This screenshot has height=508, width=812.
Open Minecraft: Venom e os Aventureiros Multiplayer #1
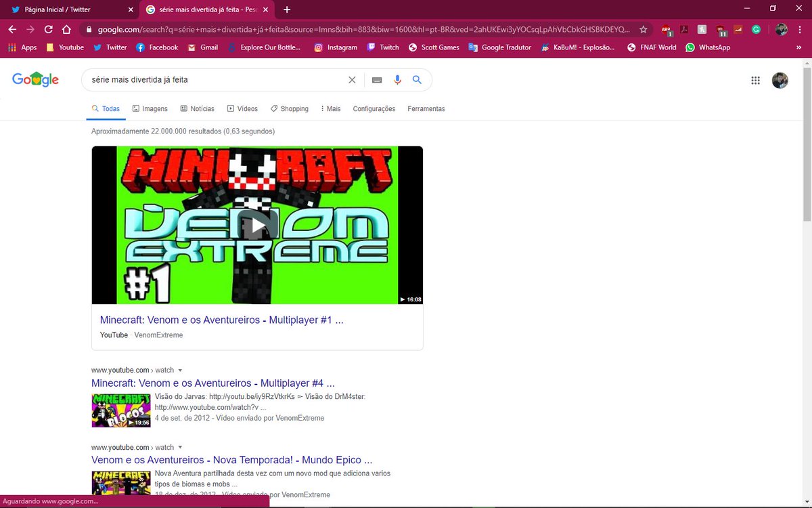click(221, 320)
